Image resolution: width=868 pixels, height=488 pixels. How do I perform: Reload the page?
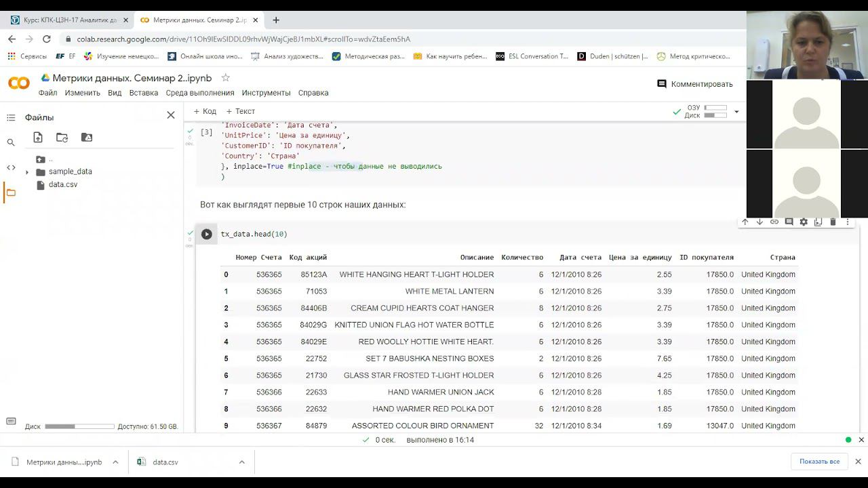click(46, 39)
